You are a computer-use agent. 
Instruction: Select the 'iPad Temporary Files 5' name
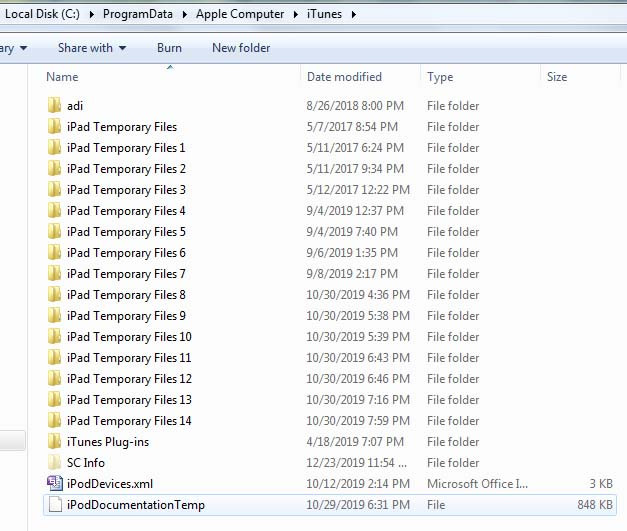pyautogui.click(x=126, y=232)
